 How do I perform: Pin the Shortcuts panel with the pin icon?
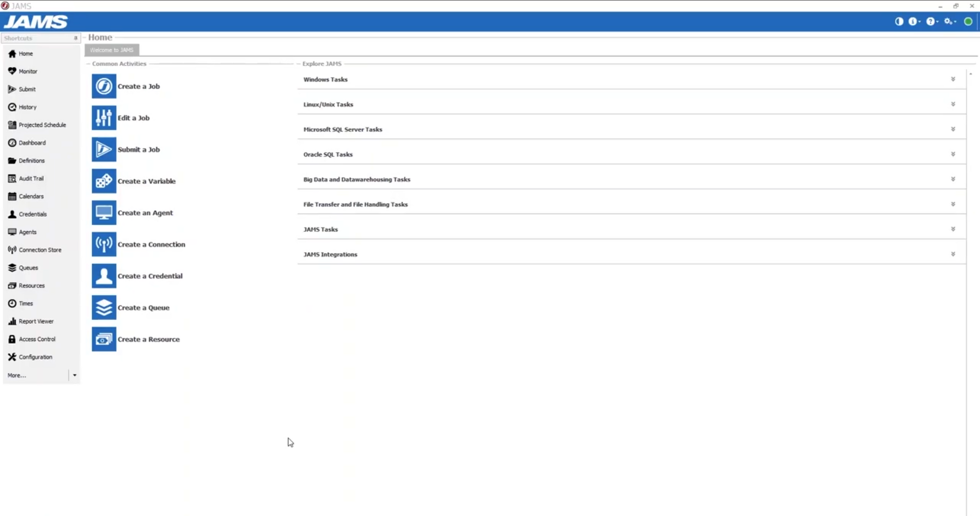point(75,38)
